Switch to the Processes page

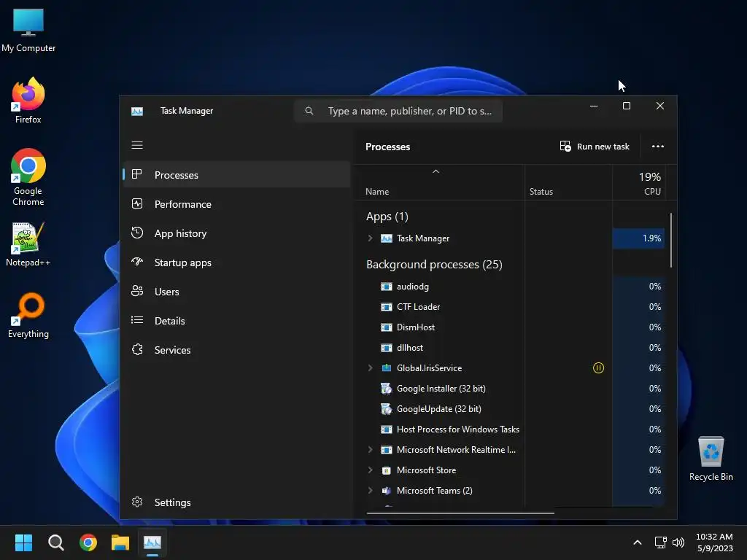click(237, 175)
